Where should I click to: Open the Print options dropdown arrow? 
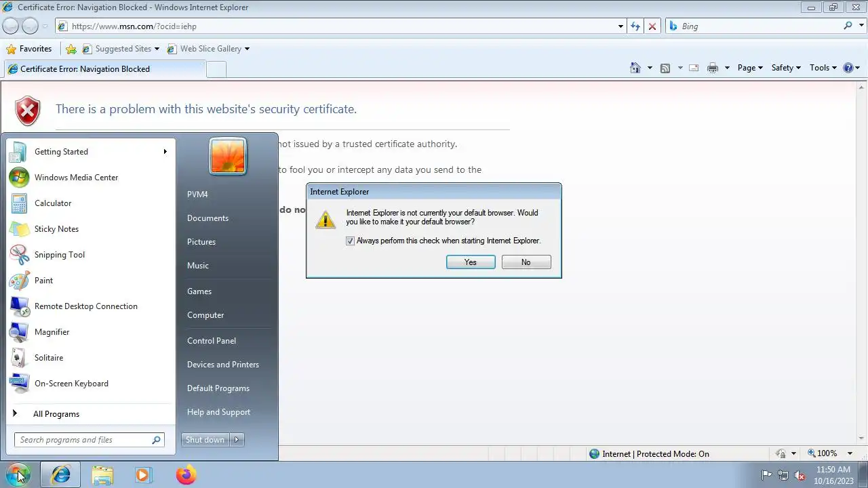coord(727,68)
